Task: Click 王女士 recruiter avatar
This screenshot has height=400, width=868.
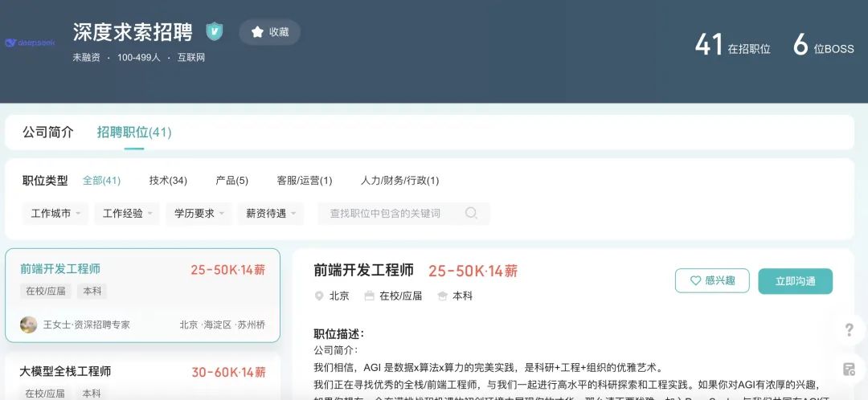Action: (x=29, y=324)
